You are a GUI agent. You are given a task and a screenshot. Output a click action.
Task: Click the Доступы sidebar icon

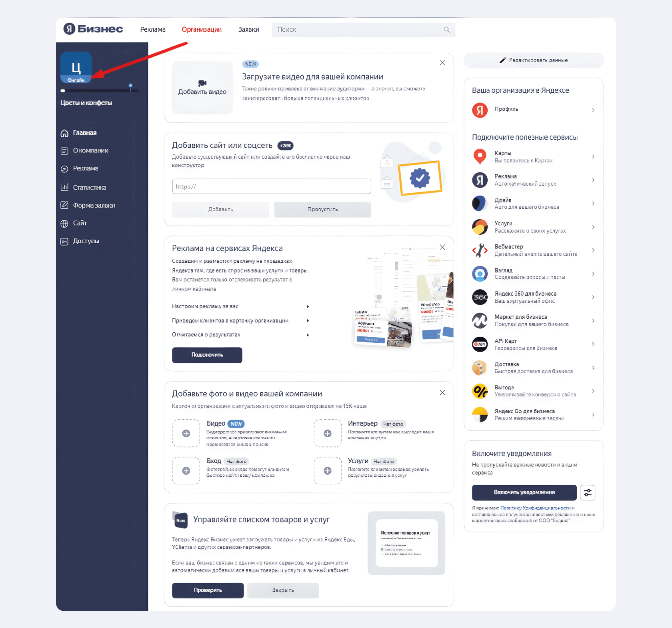click(64, 242)
